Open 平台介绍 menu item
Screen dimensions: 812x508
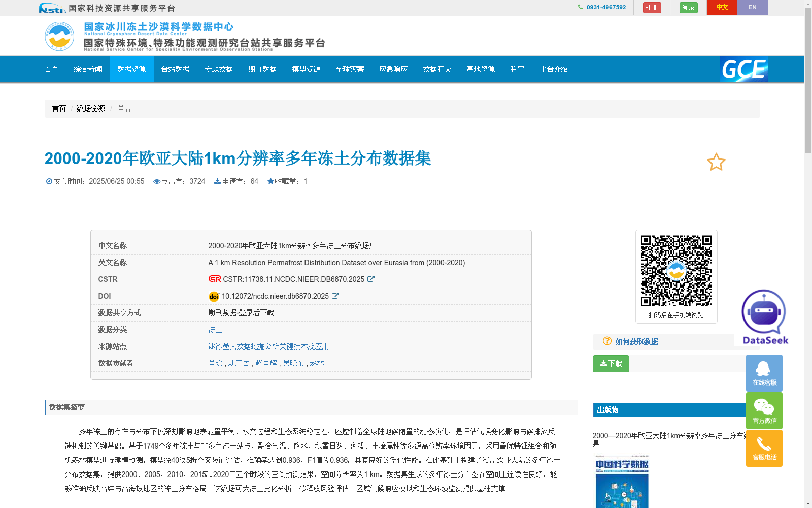click(554, 69)
